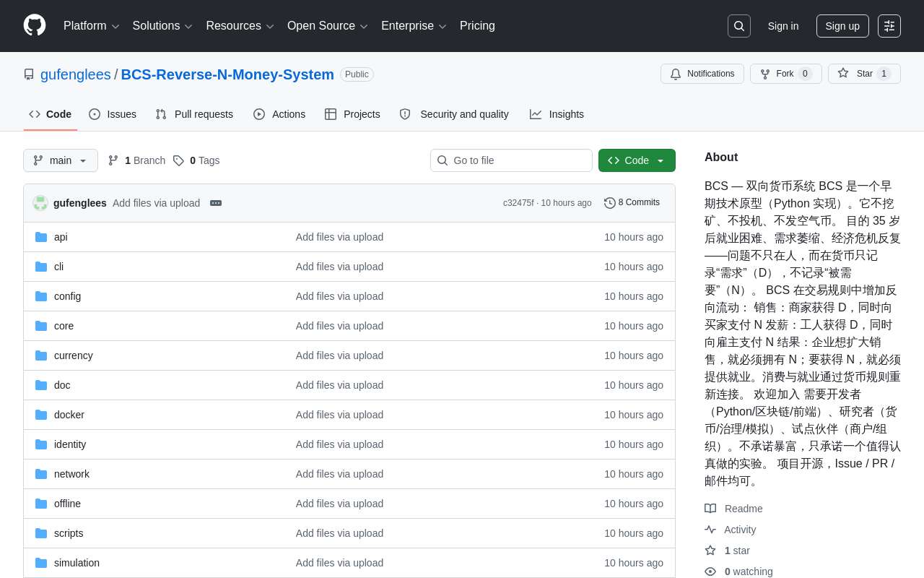
Task: Click the folder icon for cli
Action: (41, 267)
